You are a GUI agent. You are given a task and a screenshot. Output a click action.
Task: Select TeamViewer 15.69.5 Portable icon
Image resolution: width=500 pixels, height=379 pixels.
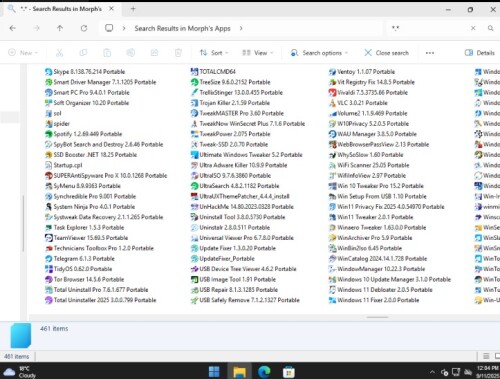[49, 238]
